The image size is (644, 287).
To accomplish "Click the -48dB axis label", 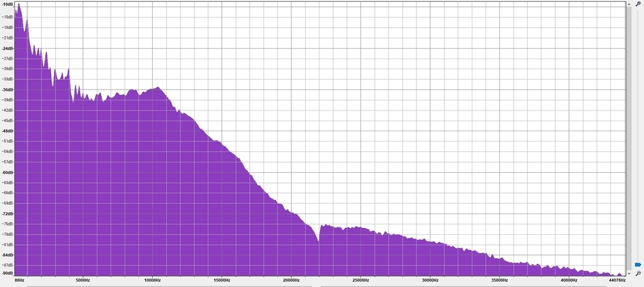I will (8, 131).
